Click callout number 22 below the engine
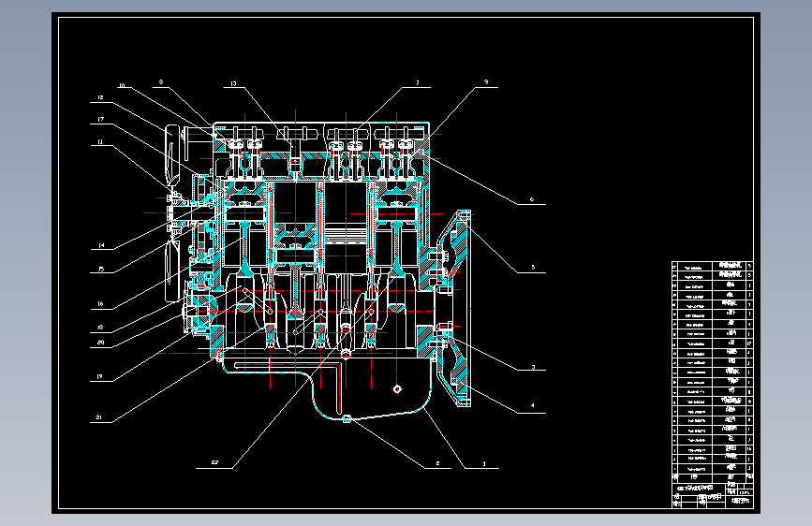This screenshot has height=526, width=812. [214, 462]
